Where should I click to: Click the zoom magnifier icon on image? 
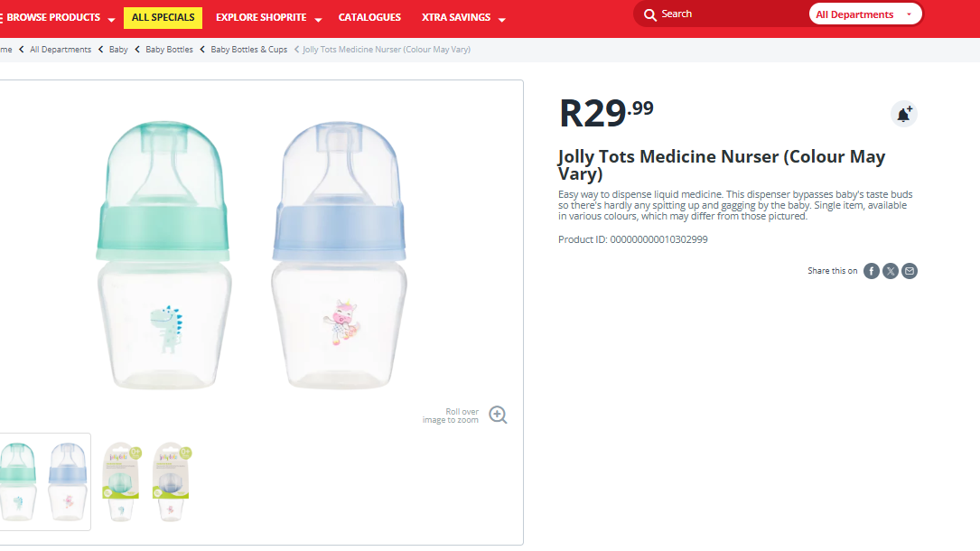point(498,415)
